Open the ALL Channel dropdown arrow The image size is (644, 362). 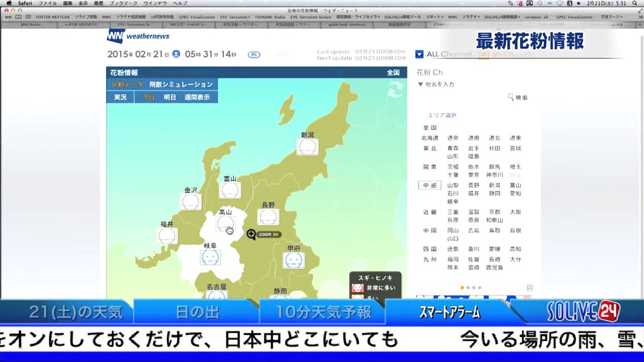(419, 54)
